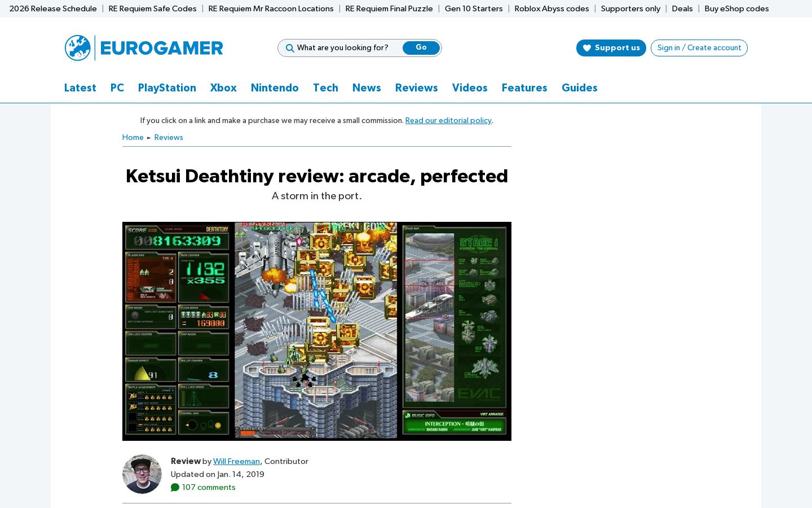Viewport: 812px width, 508px height.
Task: Open Sign in / Create account
Action: [x=699, y=48]
